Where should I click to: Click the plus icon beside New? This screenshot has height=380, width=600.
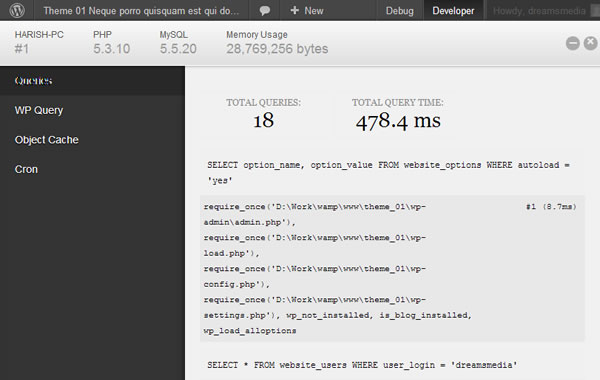[x=295, y=10]
